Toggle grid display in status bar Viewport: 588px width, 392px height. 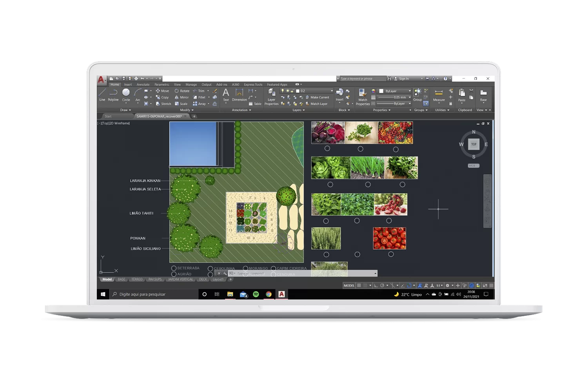[359, 285]
